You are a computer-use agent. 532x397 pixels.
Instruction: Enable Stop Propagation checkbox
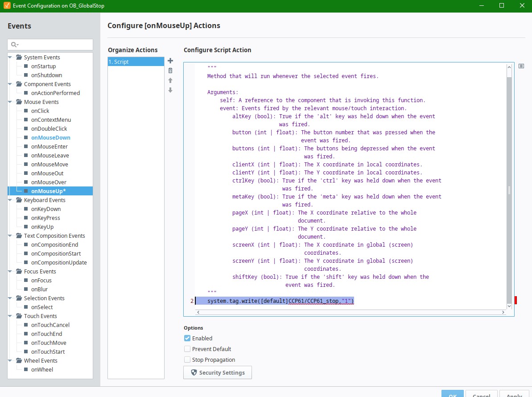tap(187, 360)
